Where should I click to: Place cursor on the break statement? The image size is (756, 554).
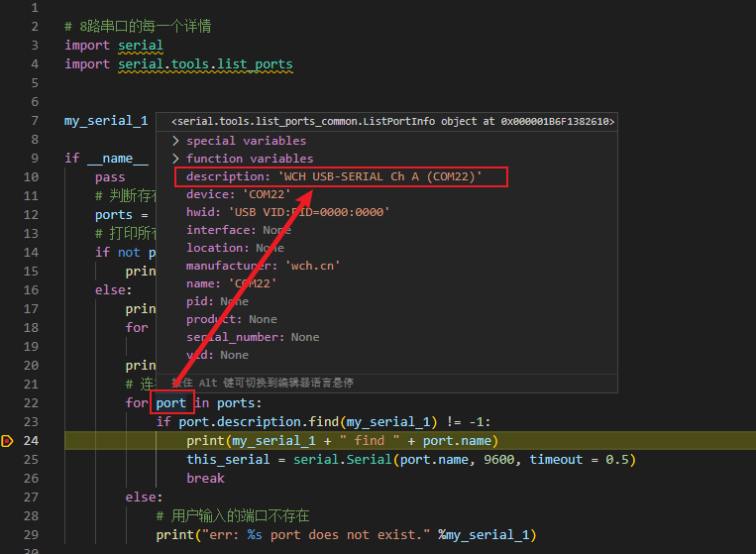(x=205, y=478)
